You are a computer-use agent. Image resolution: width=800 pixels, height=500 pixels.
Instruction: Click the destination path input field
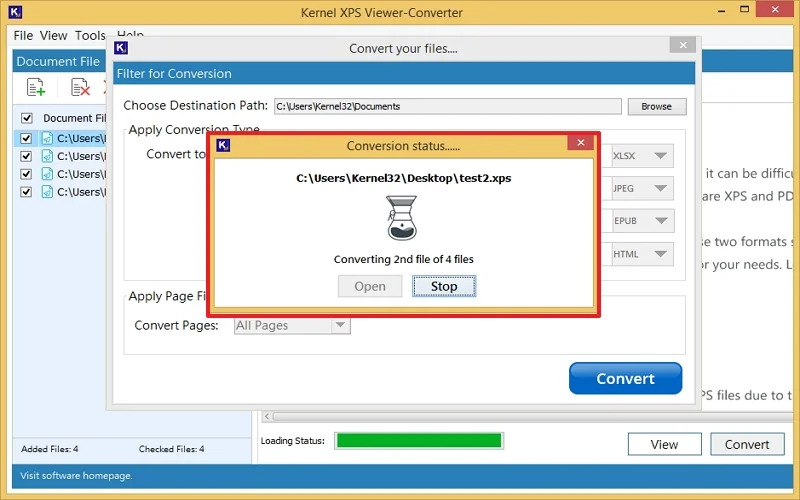coord(448,107)
